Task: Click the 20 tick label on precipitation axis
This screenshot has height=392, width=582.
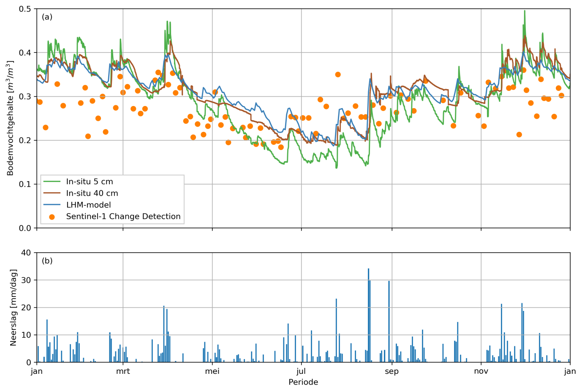Action: click(x=27, y=308)
